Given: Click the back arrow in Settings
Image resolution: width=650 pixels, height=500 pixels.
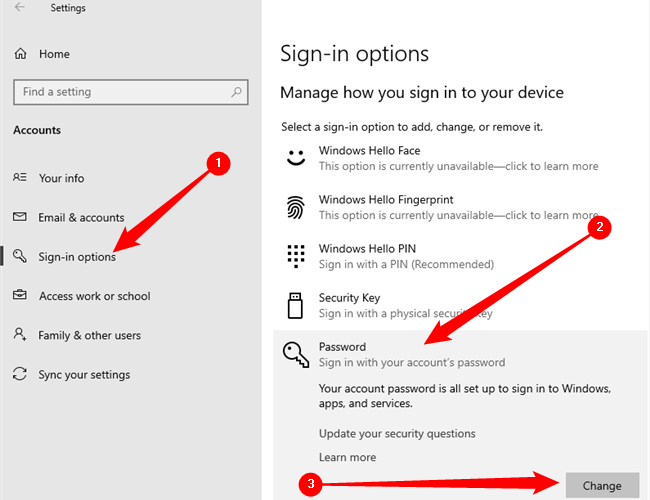Looking at the screenshot, I should (20, 8).
